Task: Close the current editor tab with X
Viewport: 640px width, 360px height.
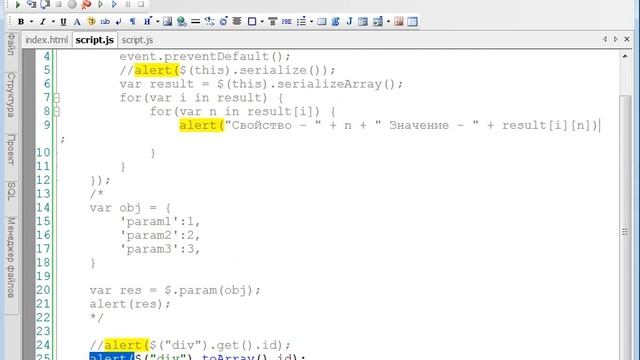Action: tap(627, 39)
